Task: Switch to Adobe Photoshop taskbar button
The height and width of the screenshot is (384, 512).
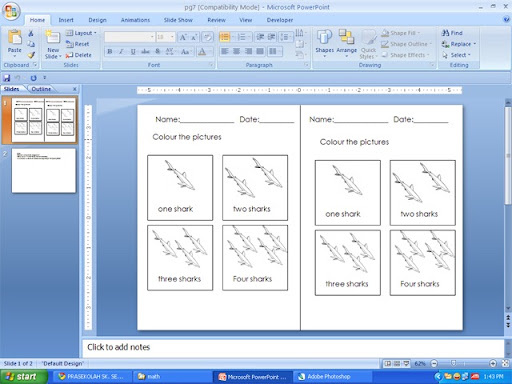Action: [333, 377]
